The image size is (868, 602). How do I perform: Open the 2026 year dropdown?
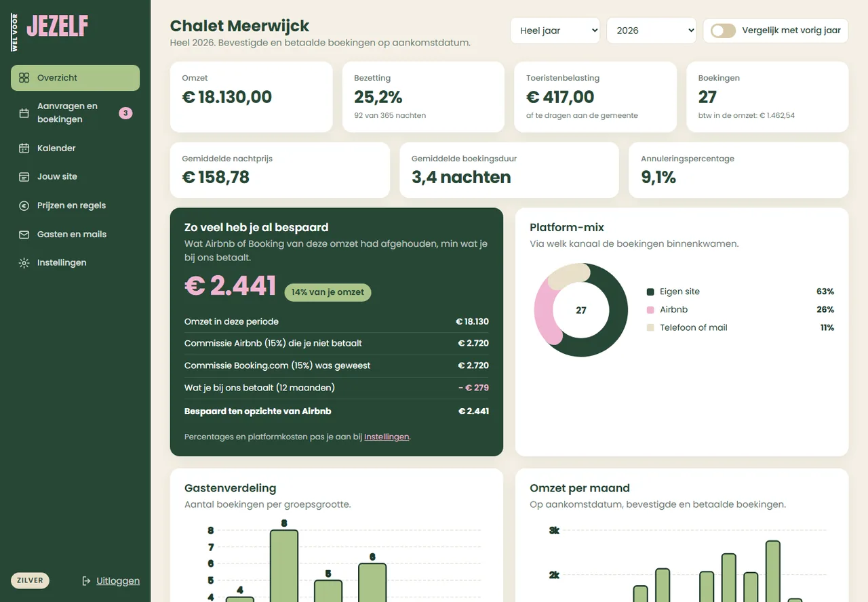click(x=652, y=31)
